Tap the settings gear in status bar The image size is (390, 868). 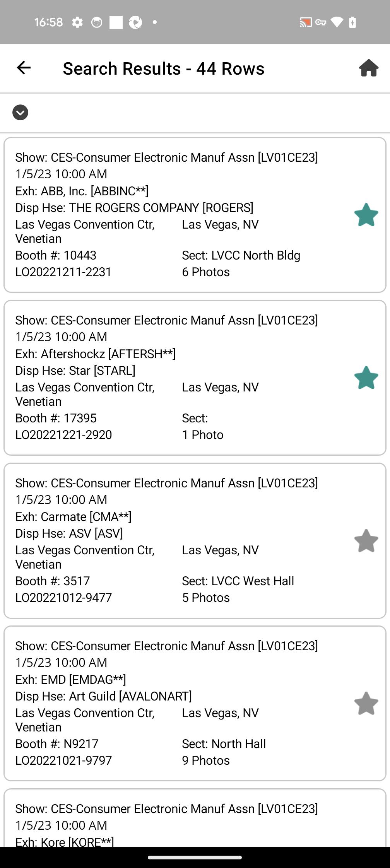77,22
